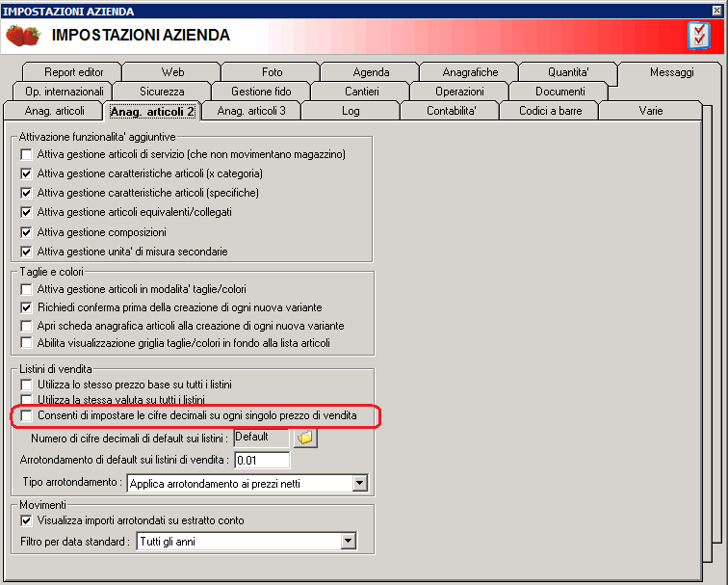This screenshot has width=728, height=585.
Task: Open the Gestione fido tab
Action: coord(261,92)
